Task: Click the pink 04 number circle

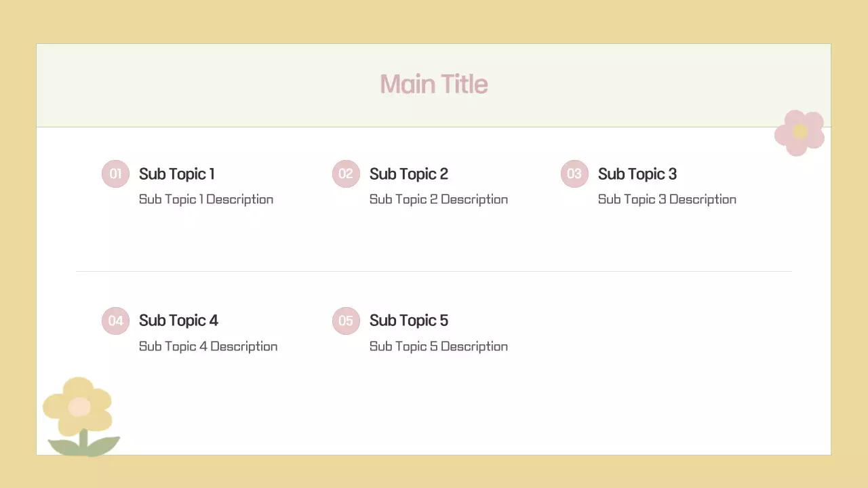Action: pyautogui.click(x=115, y=321)
